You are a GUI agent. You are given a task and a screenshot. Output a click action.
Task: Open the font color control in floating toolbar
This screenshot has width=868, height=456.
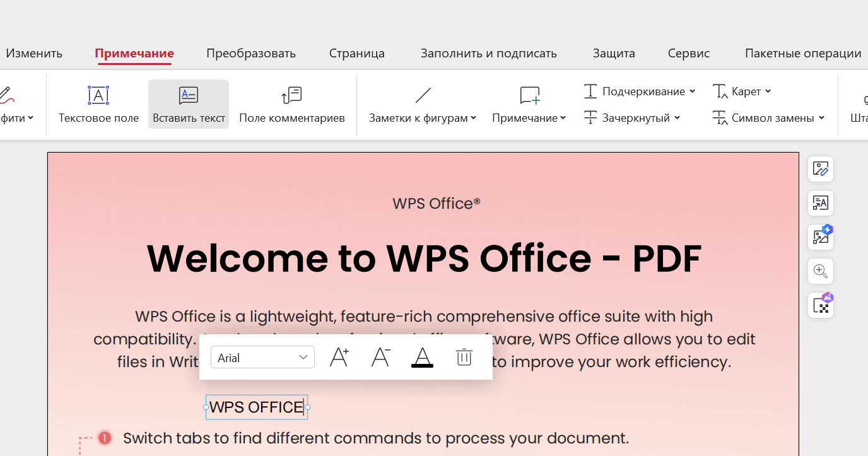point(422,357)
